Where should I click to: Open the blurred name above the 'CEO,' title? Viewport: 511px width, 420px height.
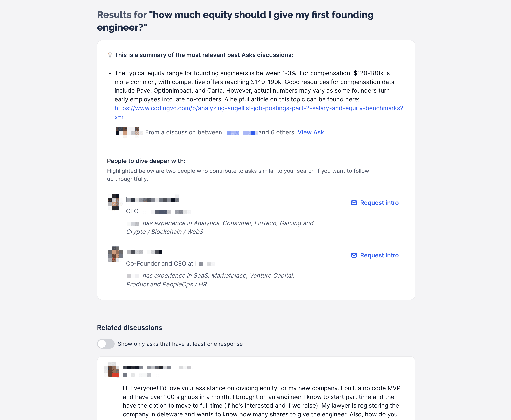153,200
